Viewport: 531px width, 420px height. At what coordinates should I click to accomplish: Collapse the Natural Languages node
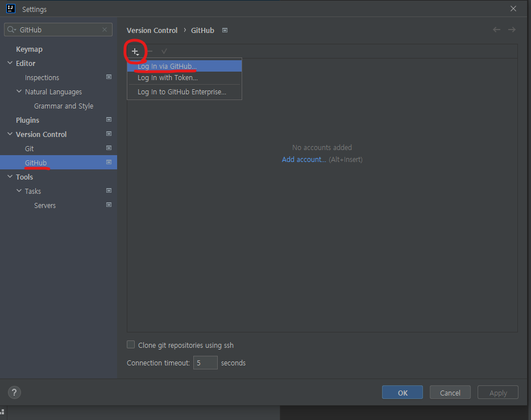[x=19, y=92]
